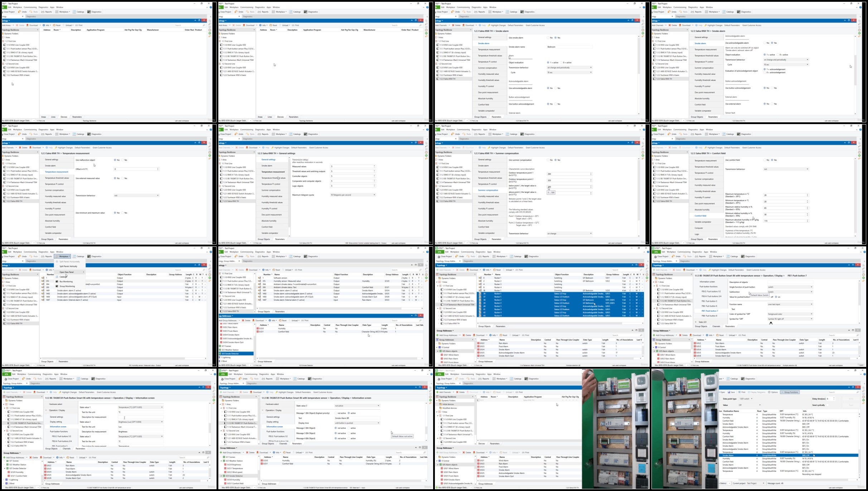This screenshot has width=868, height=491.
Task: Select PB8: Push button 8 section
Action: (x=709, y=316)
